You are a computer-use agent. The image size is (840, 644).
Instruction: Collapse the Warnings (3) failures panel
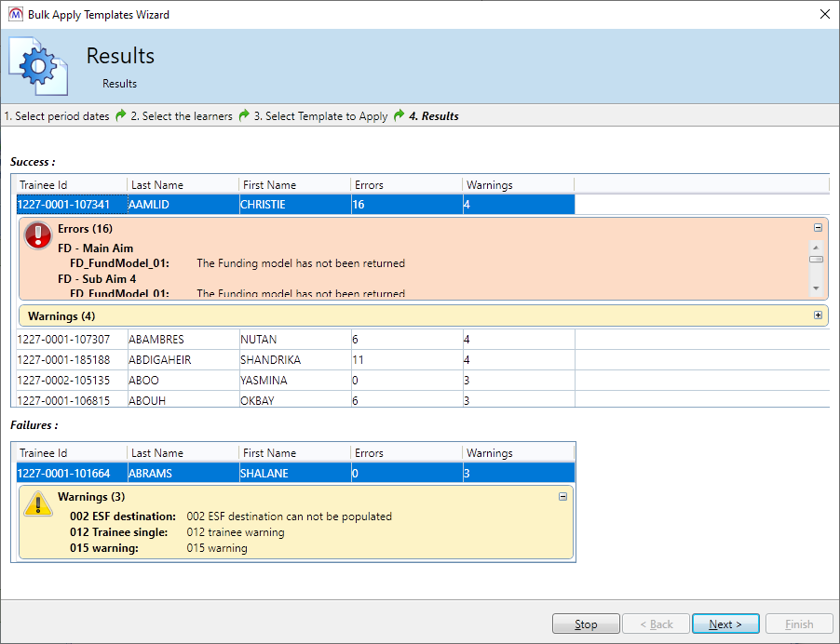(x=562, y=497)
